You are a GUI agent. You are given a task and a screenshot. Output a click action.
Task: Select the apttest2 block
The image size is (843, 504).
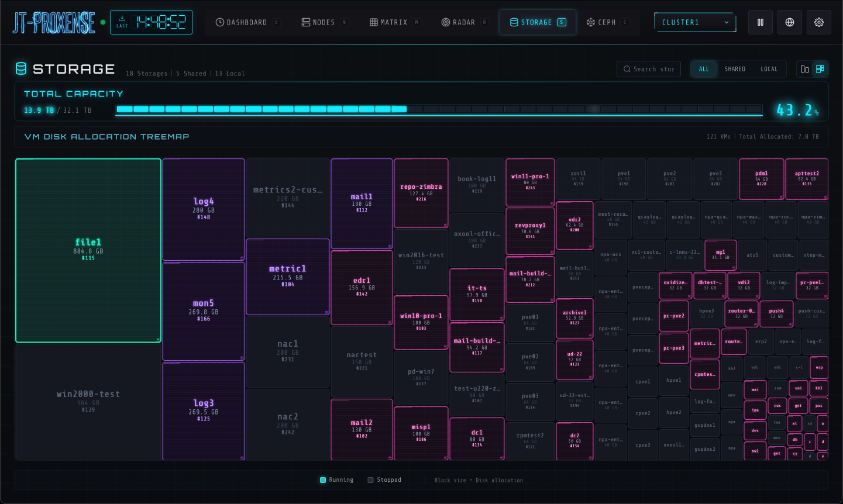click(807, 178)
